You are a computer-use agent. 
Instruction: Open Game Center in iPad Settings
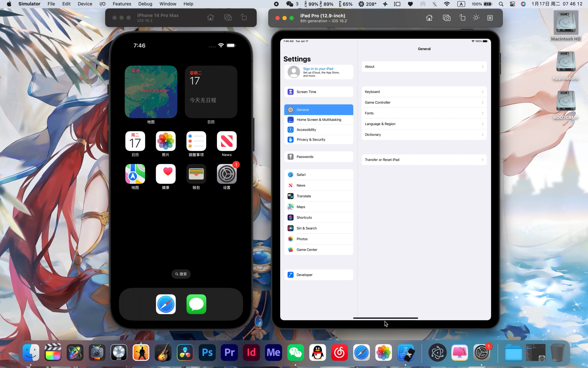(x=319, y=250)
